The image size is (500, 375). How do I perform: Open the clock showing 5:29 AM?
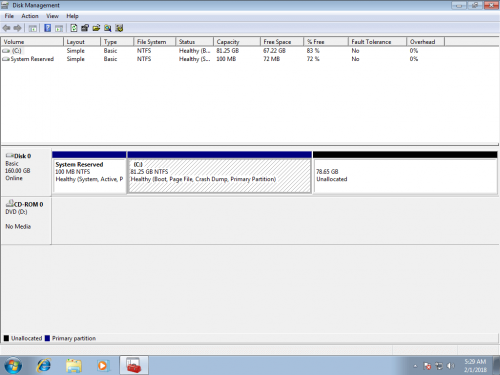[475, 366]
